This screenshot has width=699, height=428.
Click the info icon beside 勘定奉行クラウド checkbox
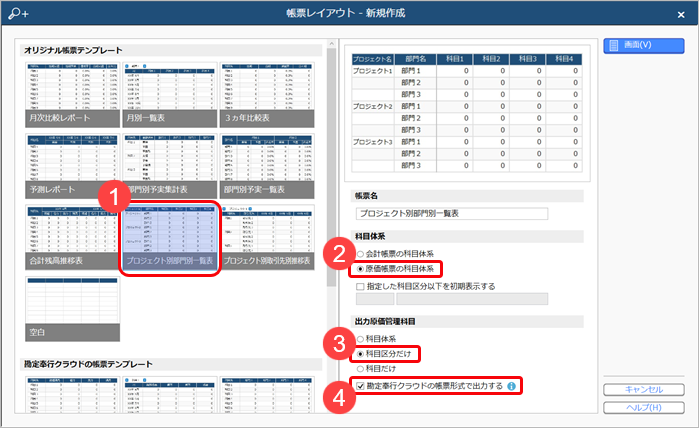tap(511, 386)
